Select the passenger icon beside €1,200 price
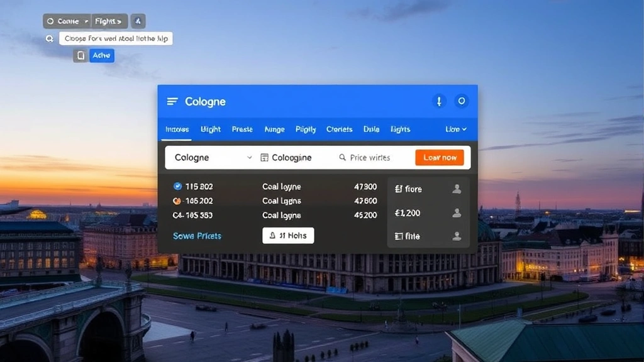 coord(457,213)
